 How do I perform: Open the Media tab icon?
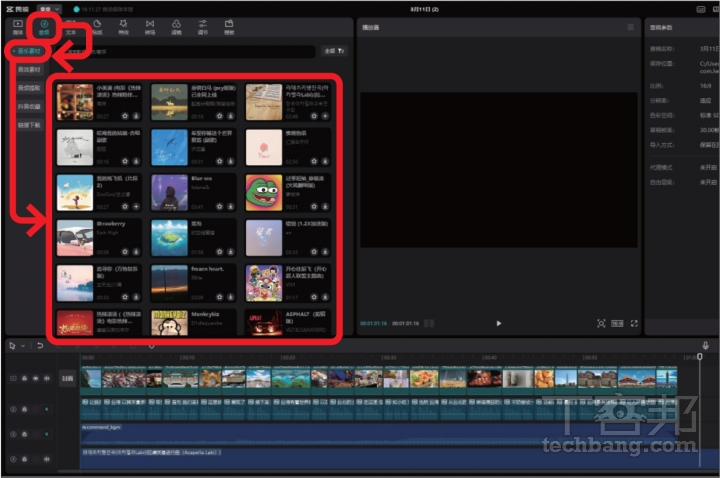coord(17,27)
